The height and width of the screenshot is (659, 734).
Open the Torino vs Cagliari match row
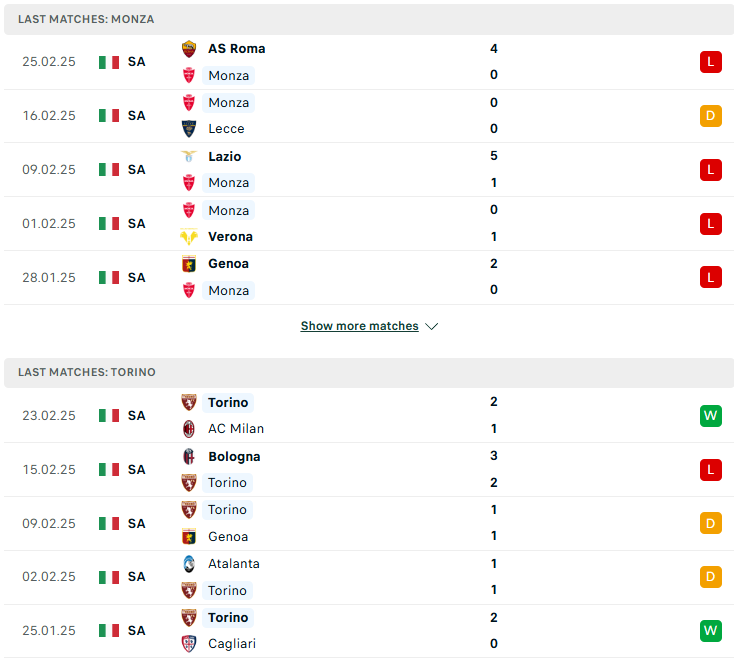(369, 631)
